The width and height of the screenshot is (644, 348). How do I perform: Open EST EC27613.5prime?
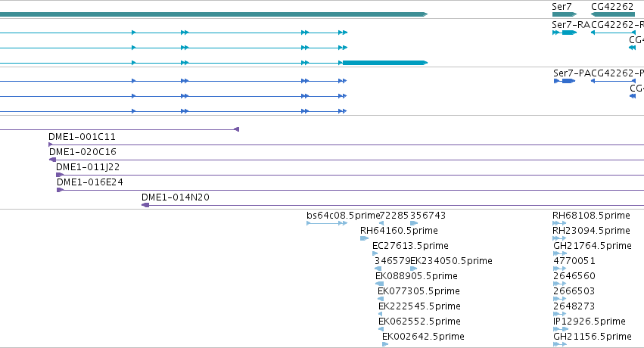tap(410, 246)
